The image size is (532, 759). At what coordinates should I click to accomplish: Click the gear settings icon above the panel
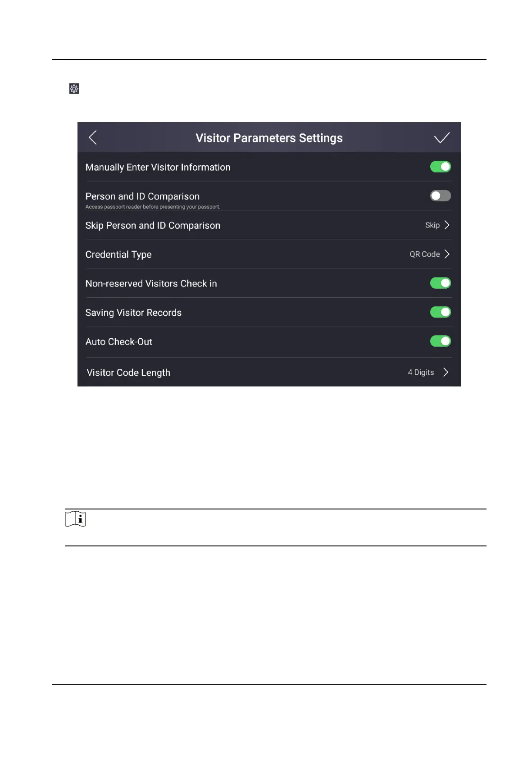(x=74, y=88)
